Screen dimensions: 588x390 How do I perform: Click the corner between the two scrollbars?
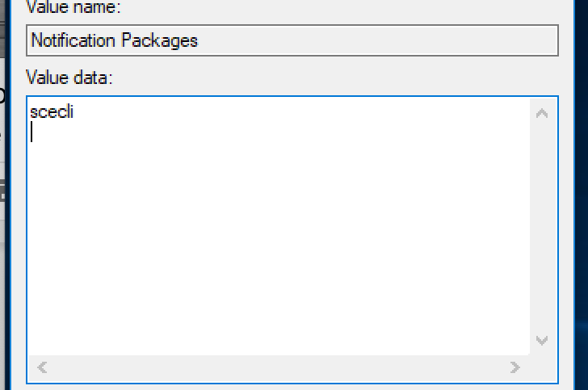(542, 367)
